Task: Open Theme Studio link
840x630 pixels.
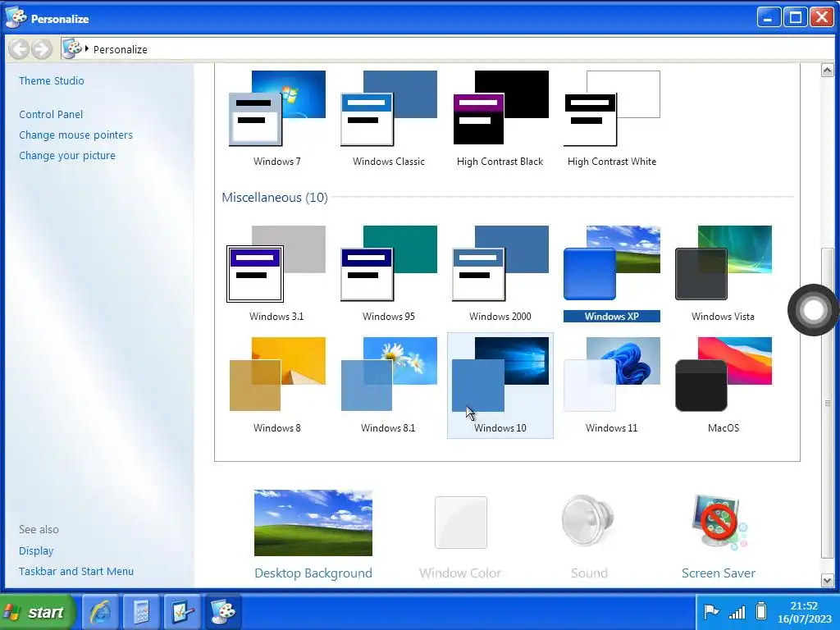Action: [52, 81]
